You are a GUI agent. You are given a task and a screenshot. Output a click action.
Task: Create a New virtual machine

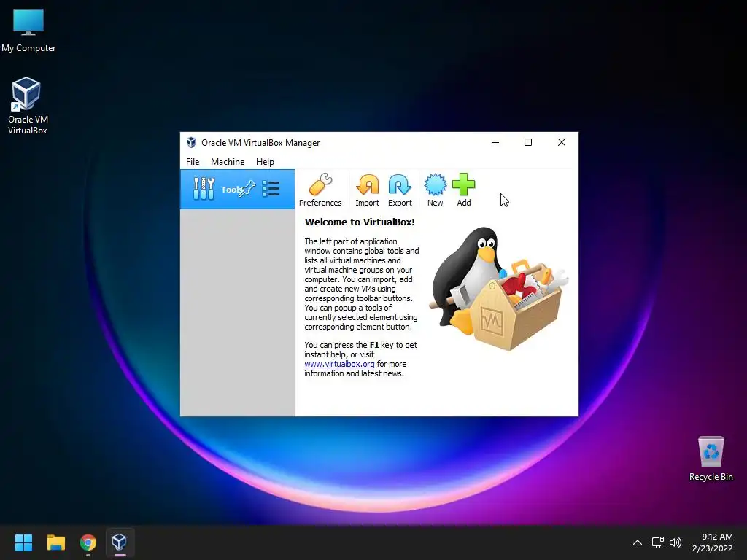click(x=435, y=190)
